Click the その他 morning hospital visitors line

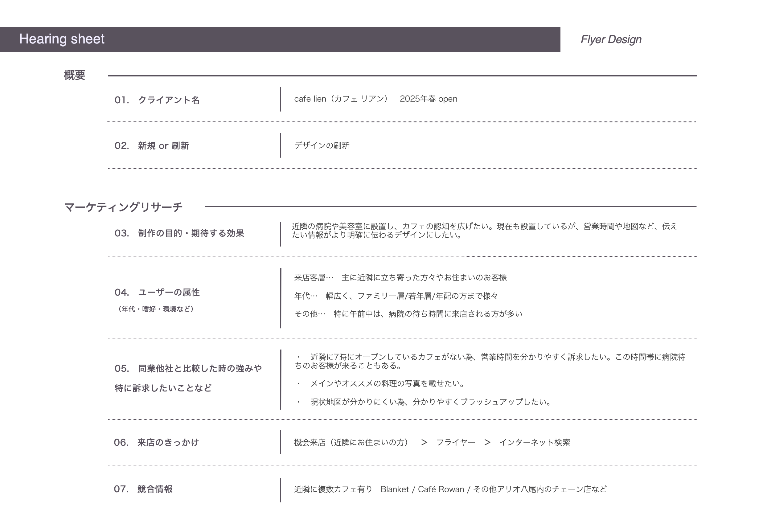tap(408, 314)
